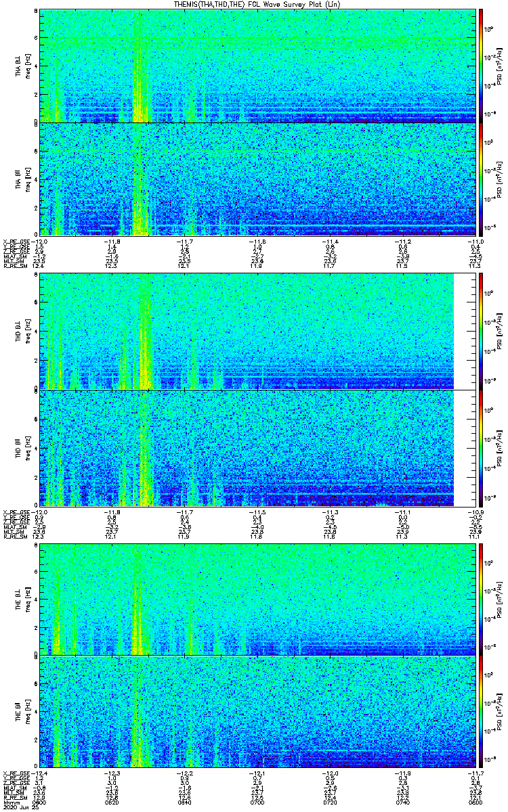Click the 0700 time tick label
The image size is (508, 812).
[257, 803]
